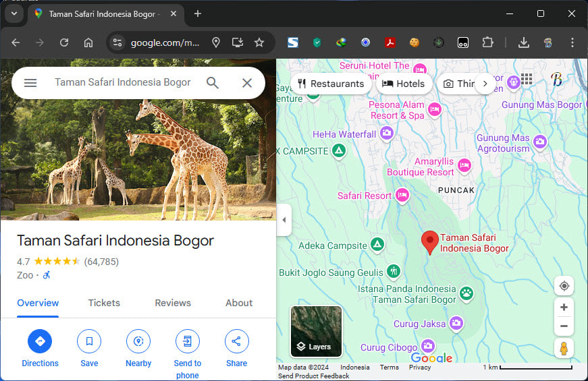The width and height of the screenshot is (588, 381).
Task: Select the Pesona Alam Resort & Spa marker
Action: coord(435,109)
